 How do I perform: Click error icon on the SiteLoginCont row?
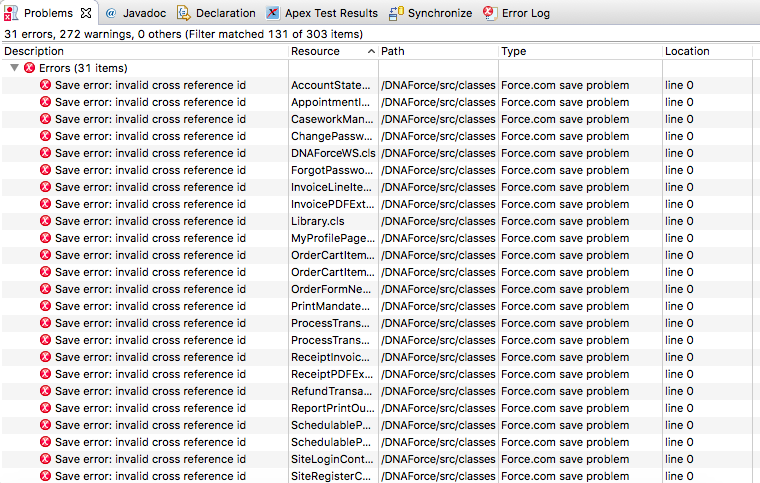[46, 459]
